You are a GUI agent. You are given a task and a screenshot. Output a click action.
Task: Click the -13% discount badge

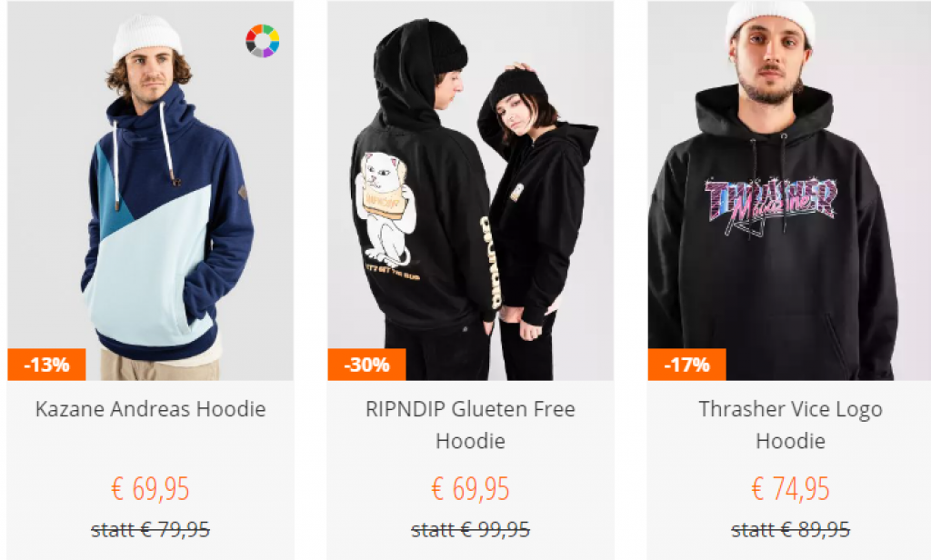(46, 364)
